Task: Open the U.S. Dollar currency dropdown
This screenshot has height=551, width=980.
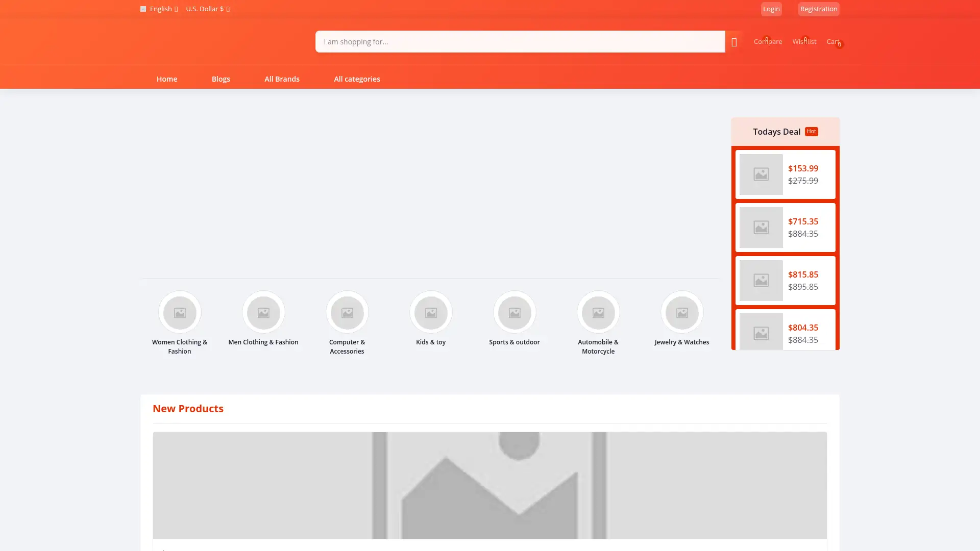Action: click(207, 9)
